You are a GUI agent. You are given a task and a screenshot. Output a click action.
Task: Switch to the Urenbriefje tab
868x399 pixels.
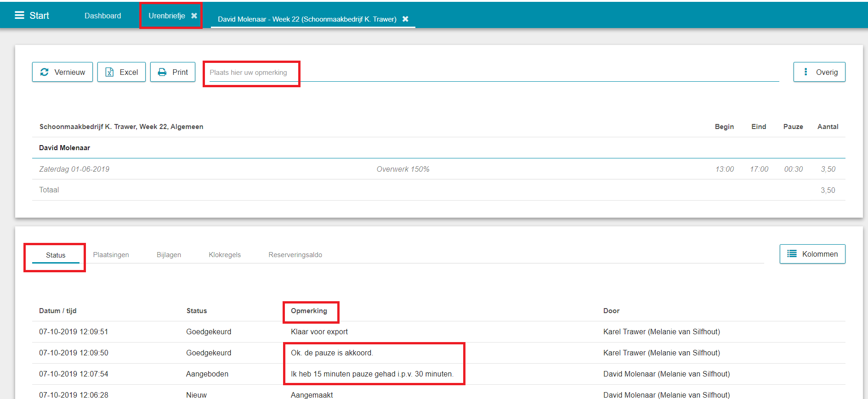pos(166,16)
